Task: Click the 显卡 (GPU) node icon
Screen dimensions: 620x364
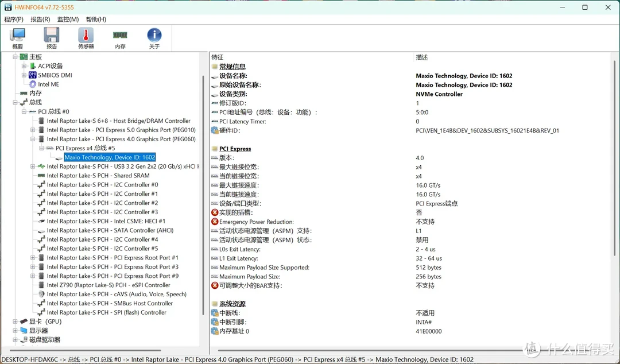Action: click(24, 322)
